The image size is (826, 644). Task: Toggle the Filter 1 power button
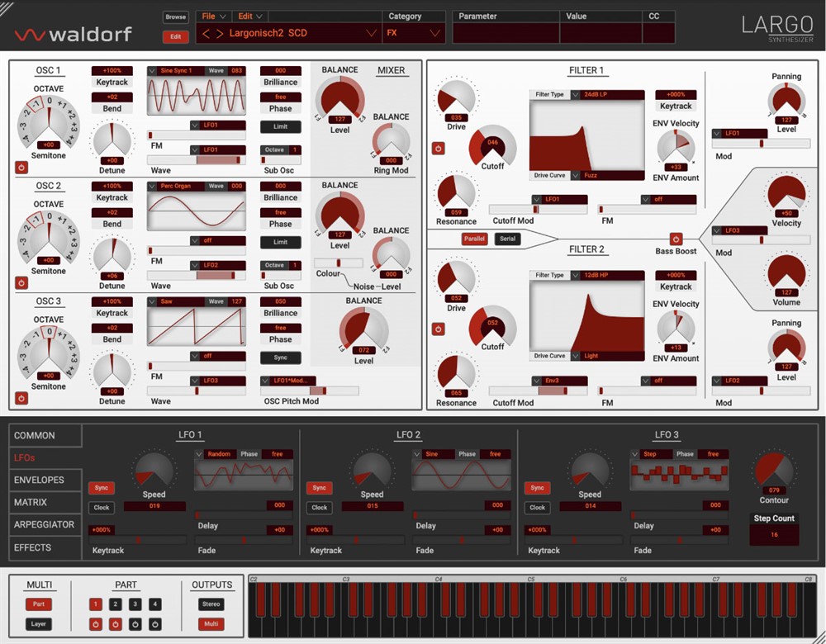tap(438, 149)
